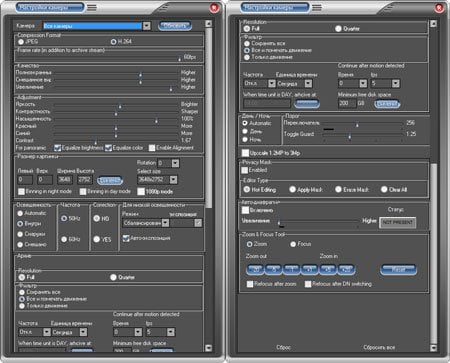Open the Rotation dropdown
The width and height of the screenshot is (450, 363).
click(x=175, y=163)
